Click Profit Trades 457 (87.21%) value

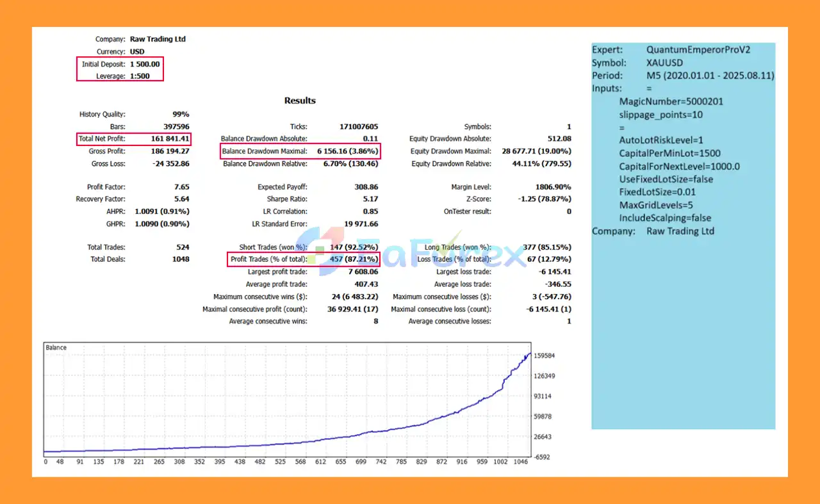(348, 259)
